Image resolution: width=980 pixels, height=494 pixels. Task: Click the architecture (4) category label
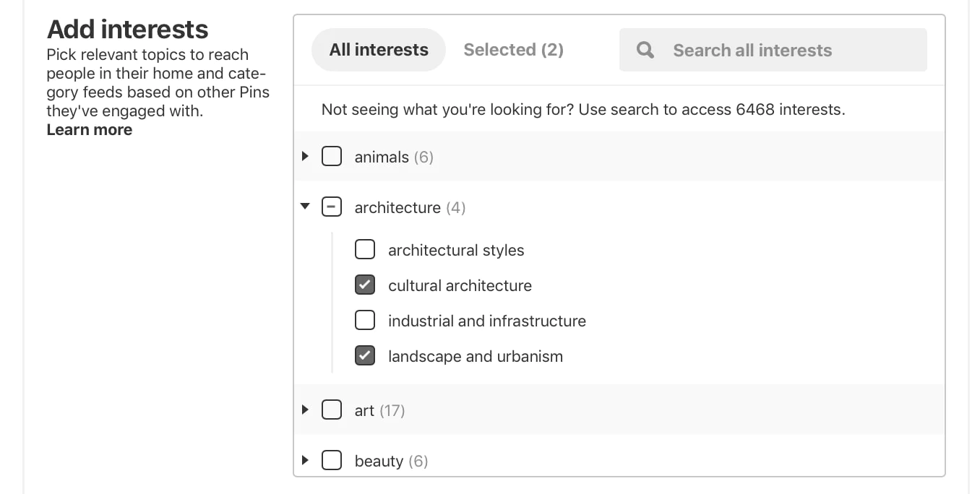[x=409, y=208]
